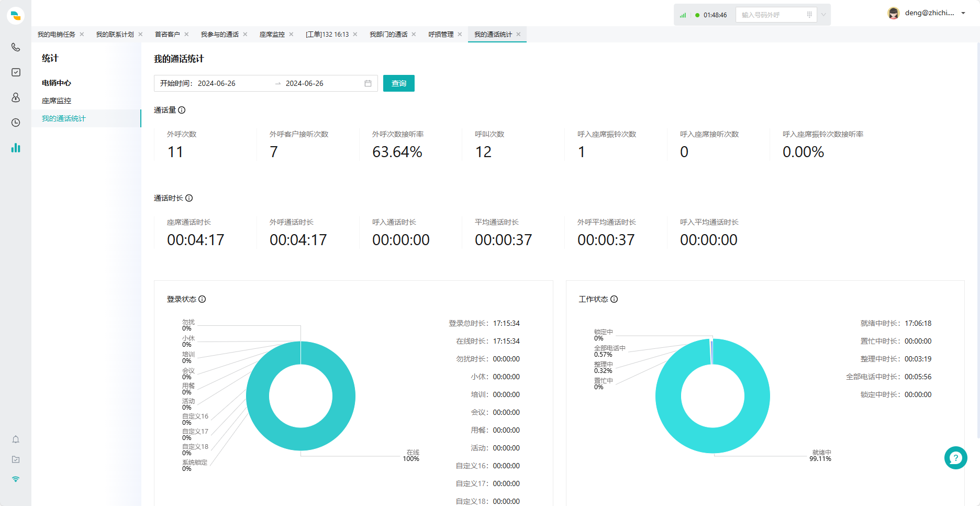The width and height of the screenshot is (980, 506).
Task: Close the 我的通话统计 tab
Action: (518, 35)
